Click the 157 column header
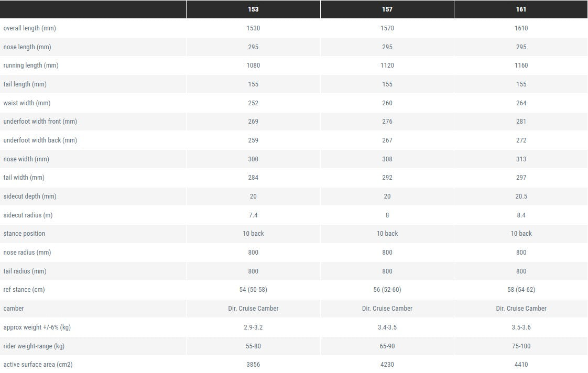This screenshot has height=373, width=588. 387,9
